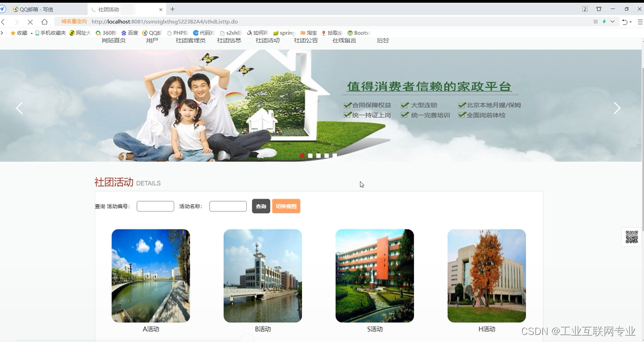Click the browser forward arrow

16,22
